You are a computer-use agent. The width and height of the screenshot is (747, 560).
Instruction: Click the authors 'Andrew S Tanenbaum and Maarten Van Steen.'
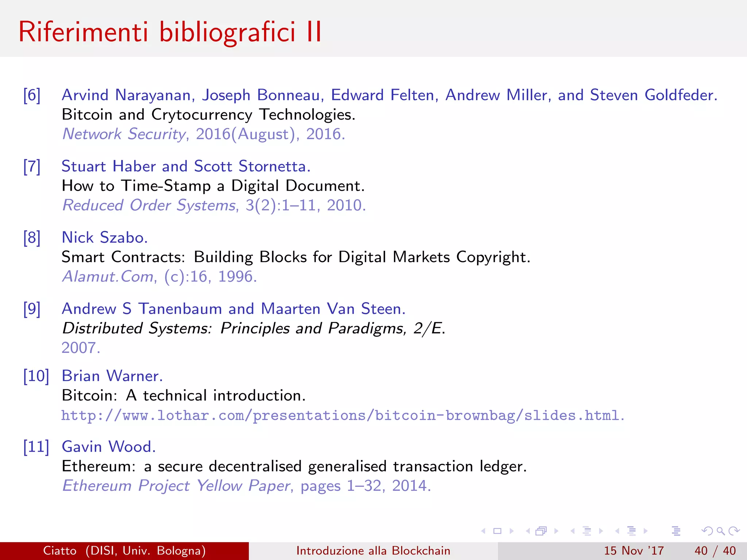233,309
